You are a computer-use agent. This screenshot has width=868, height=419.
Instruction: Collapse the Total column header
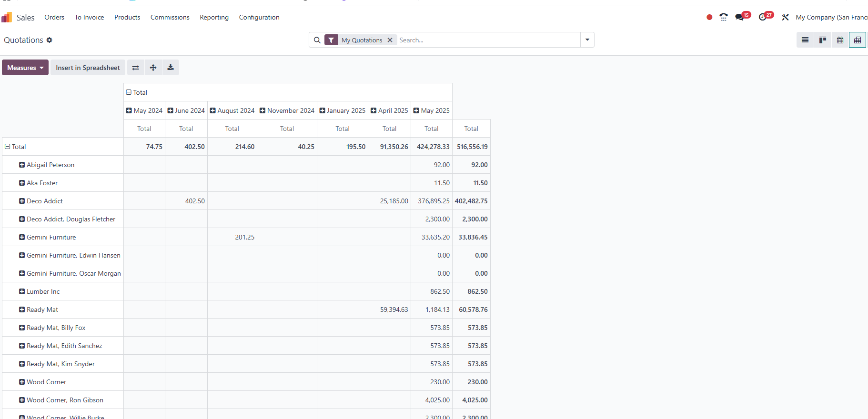click(x=129, y=92)
